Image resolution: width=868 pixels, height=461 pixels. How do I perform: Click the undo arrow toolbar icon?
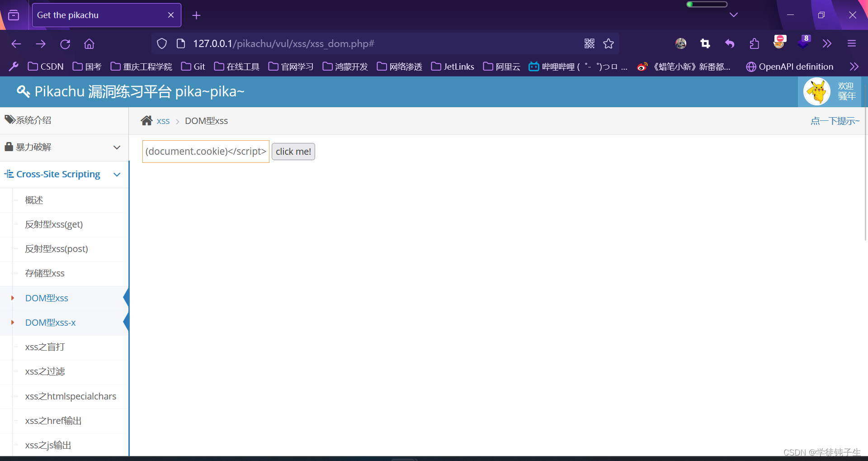click(x=730, y=43)
